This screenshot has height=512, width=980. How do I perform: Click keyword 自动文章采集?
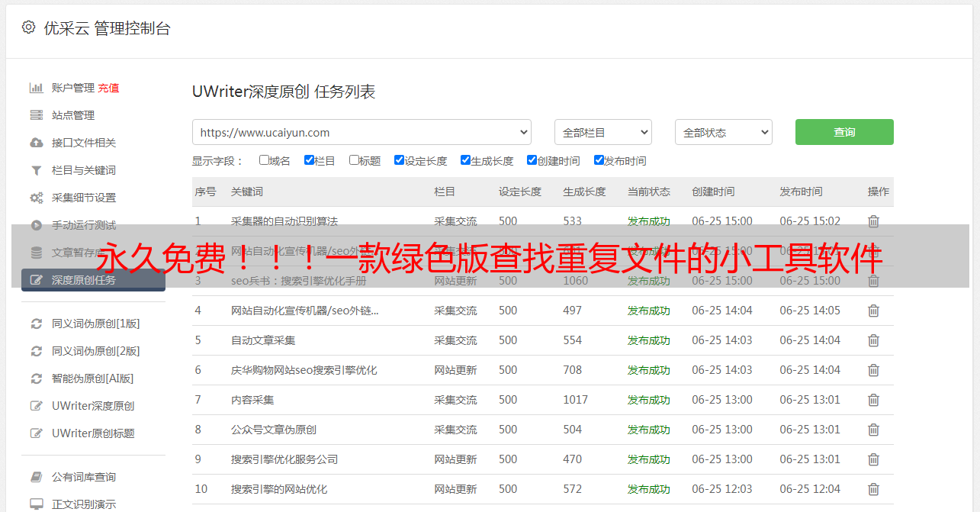click(263, 340)
